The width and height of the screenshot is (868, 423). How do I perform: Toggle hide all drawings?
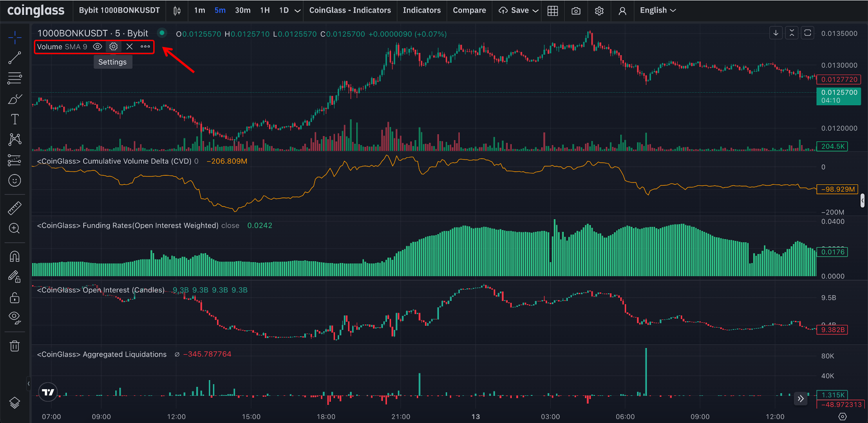(x=14, y=318)
